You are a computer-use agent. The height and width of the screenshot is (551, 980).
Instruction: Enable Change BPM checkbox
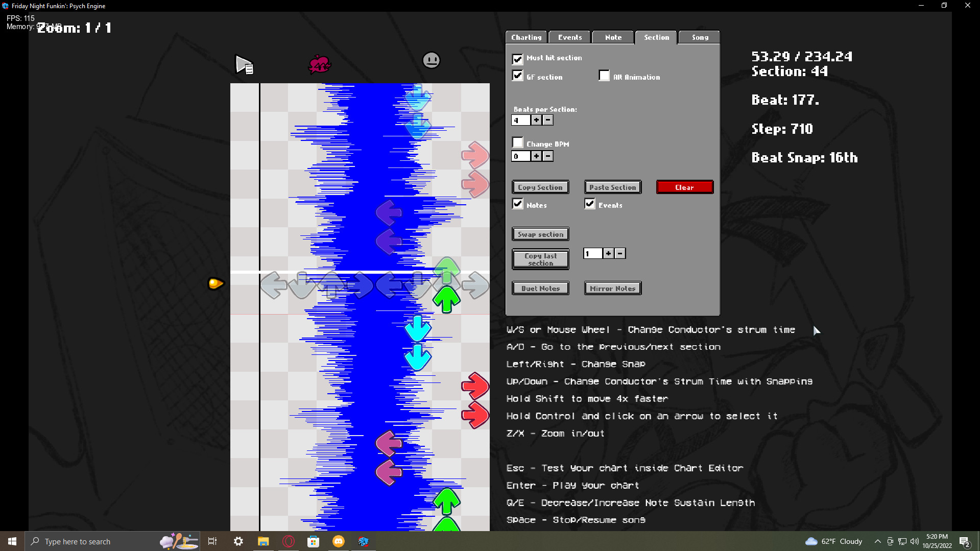[x=518, y=142]
